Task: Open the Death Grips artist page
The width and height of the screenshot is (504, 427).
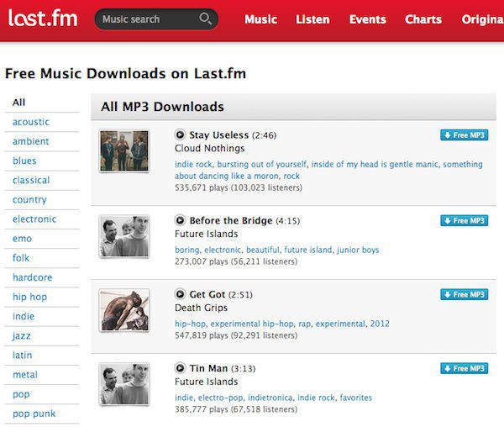Action: pyautogui.click(x=202, y=308)
